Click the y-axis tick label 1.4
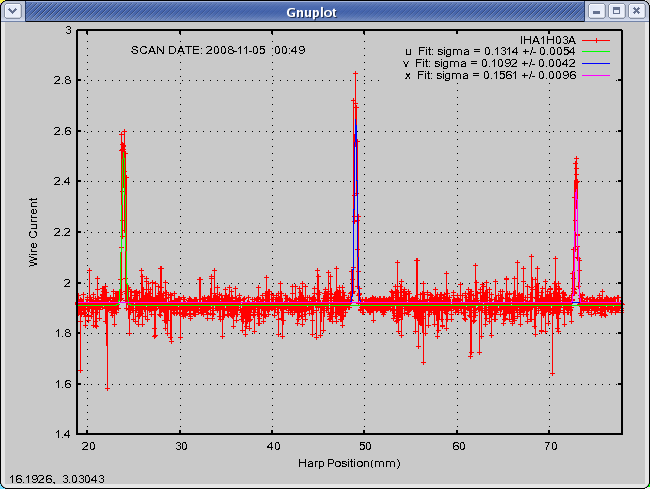 (63, 434)
